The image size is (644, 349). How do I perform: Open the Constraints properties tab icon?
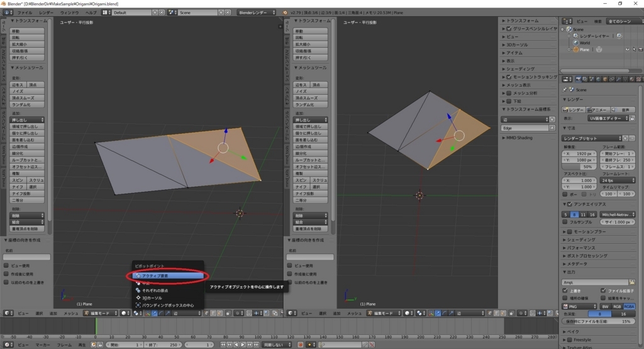(x=613, y=79)
